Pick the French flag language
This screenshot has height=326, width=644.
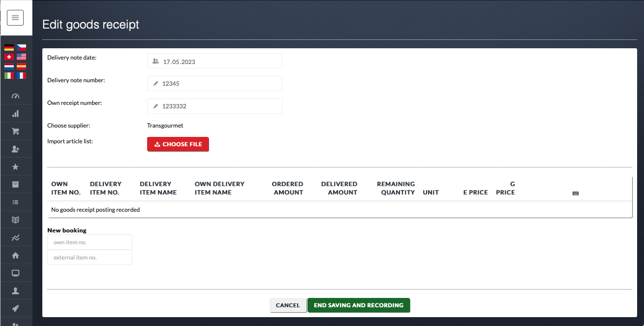point(21,76)
